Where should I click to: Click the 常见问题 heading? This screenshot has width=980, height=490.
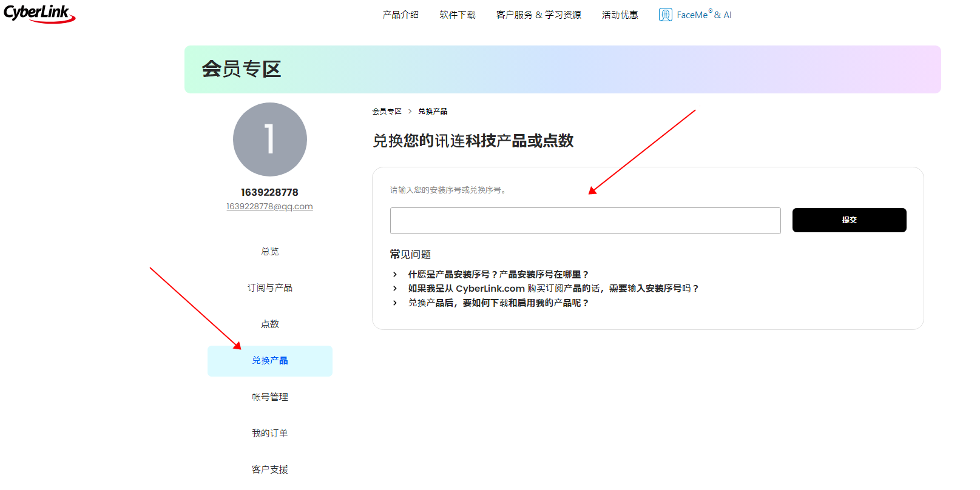(410, 254)
